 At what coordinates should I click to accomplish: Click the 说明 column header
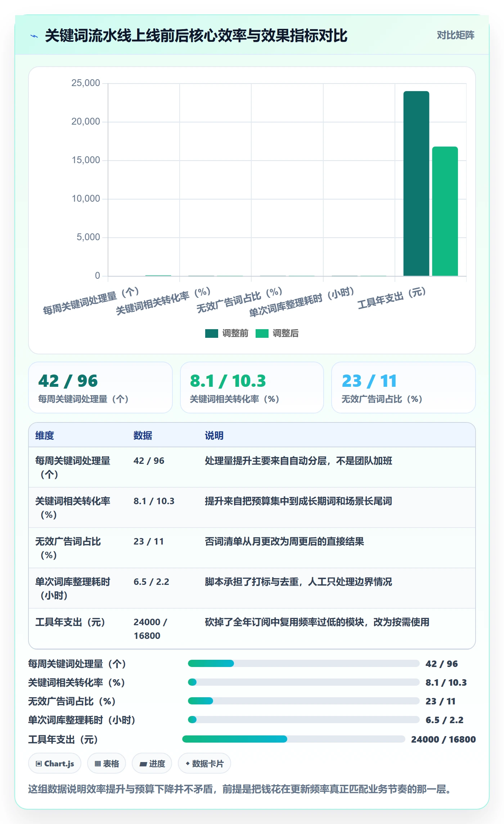click(x=214, y=435)
